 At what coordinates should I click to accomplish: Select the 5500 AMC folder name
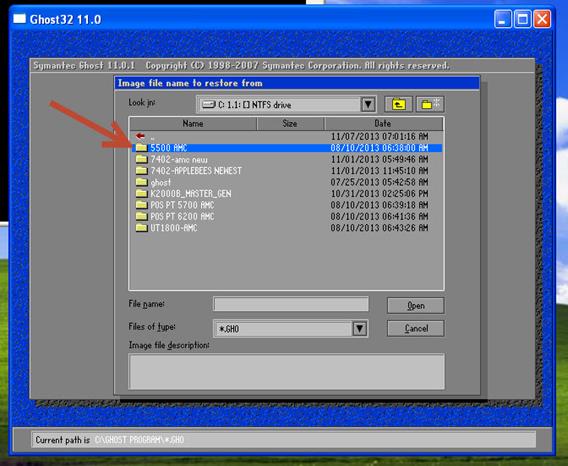point(168,148)
